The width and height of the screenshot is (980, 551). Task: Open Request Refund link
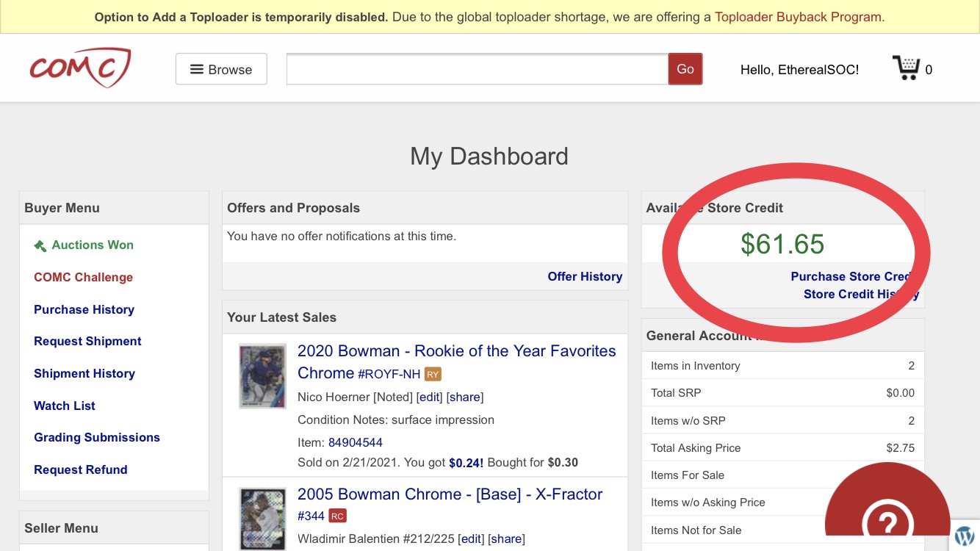tap(81, 469)
